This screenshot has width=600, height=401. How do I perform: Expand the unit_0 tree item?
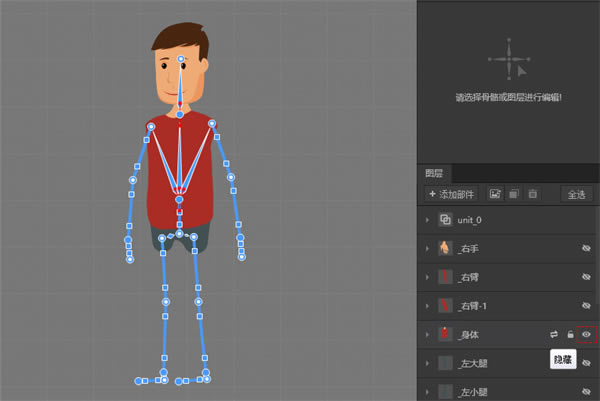[x=427, y=220]
